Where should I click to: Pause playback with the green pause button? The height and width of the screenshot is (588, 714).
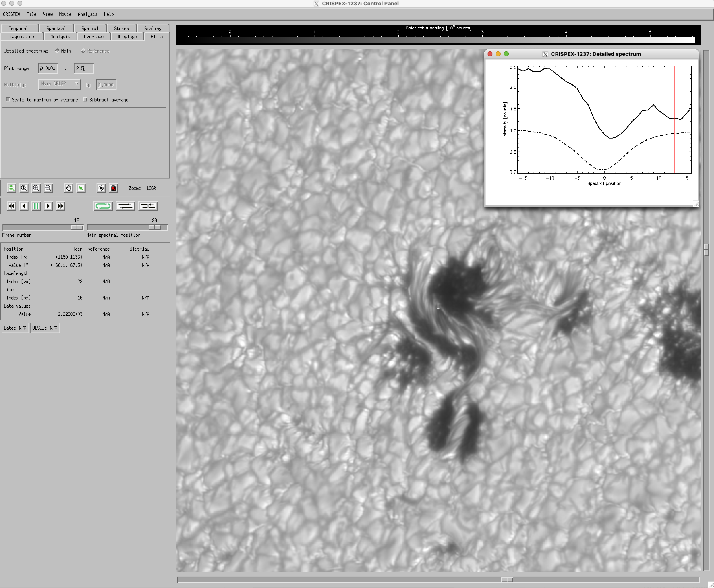[x=36, y=206]
